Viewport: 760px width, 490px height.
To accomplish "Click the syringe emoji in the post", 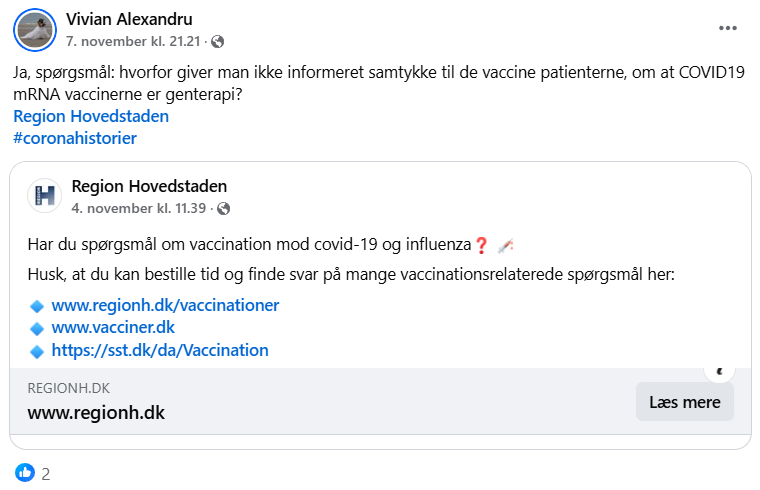I will click(505, 246).
